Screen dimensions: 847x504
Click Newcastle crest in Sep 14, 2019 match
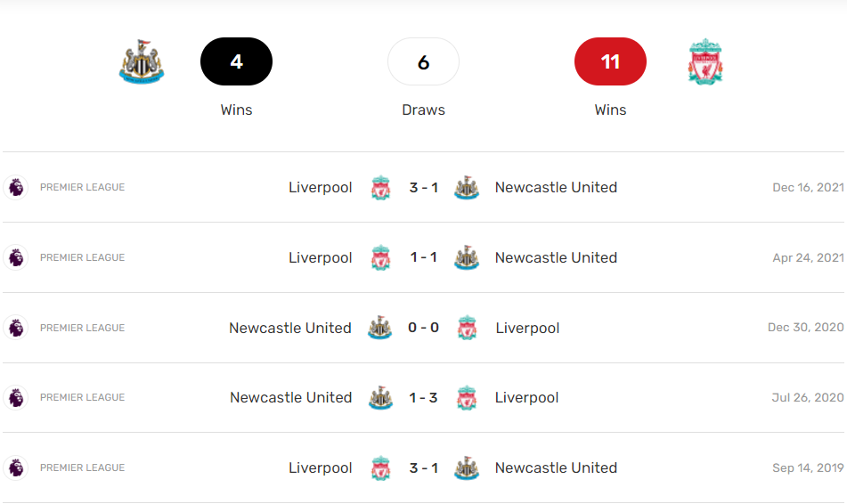(x=467, y=468)
